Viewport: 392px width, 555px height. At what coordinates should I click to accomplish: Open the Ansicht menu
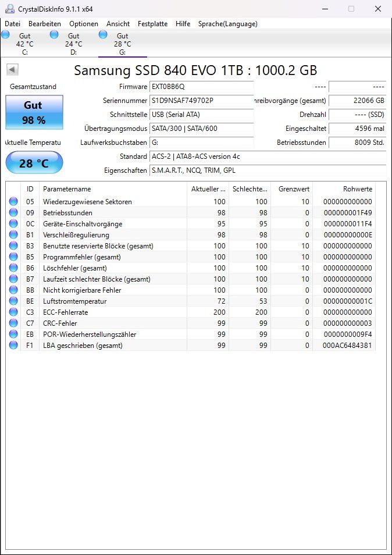click(x=118, y=24)
